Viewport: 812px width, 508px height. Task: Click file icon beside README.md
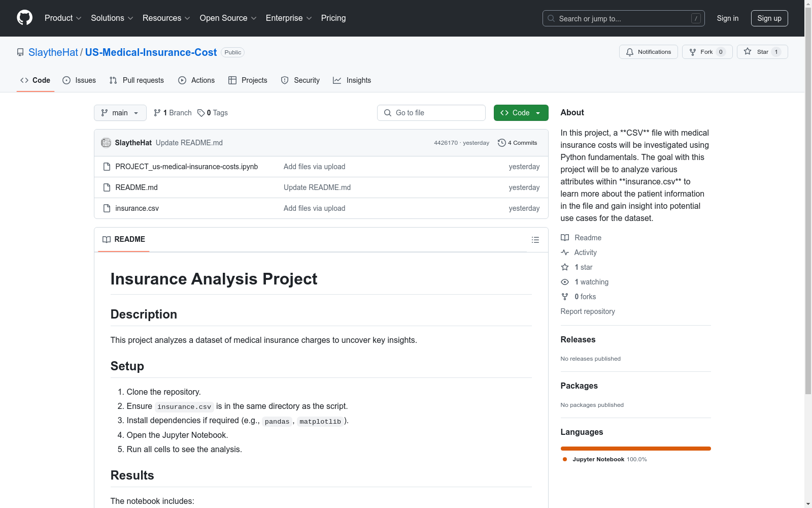tap(107, 187)
